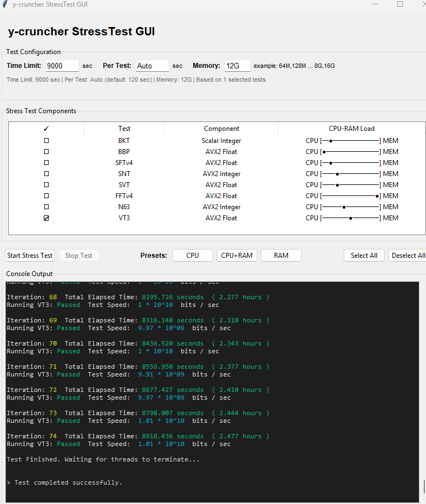The width and height of the screenshot is (426, 504).
Task: Click the Test column header
Action: pos(124,129)
